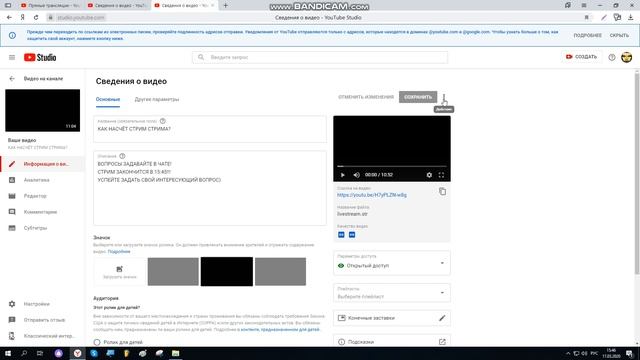Image resolution: width=640 pixels, height=360 pixels.
Task: Open the playlist selection dropdown
Action: pyautogui.click(x=392, y=293)
